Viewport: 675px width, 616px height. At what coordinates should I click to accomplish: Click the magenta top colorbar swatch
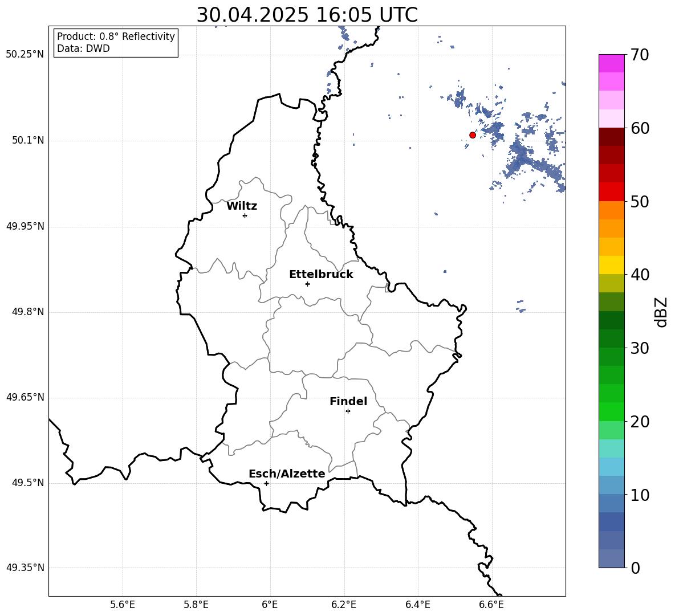click(x=611, y=63)
